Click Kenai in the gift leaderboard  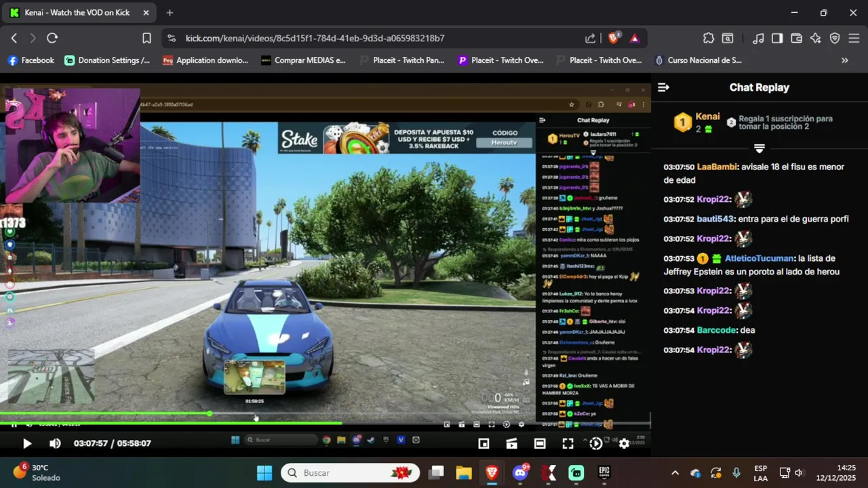point(707,117)
